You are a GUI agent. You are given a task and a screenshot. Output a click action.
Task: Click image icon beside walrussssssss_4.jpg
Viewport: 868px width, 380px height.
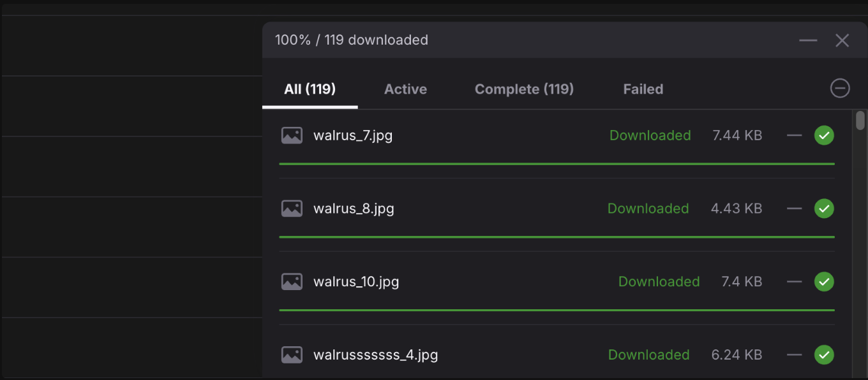292,355
